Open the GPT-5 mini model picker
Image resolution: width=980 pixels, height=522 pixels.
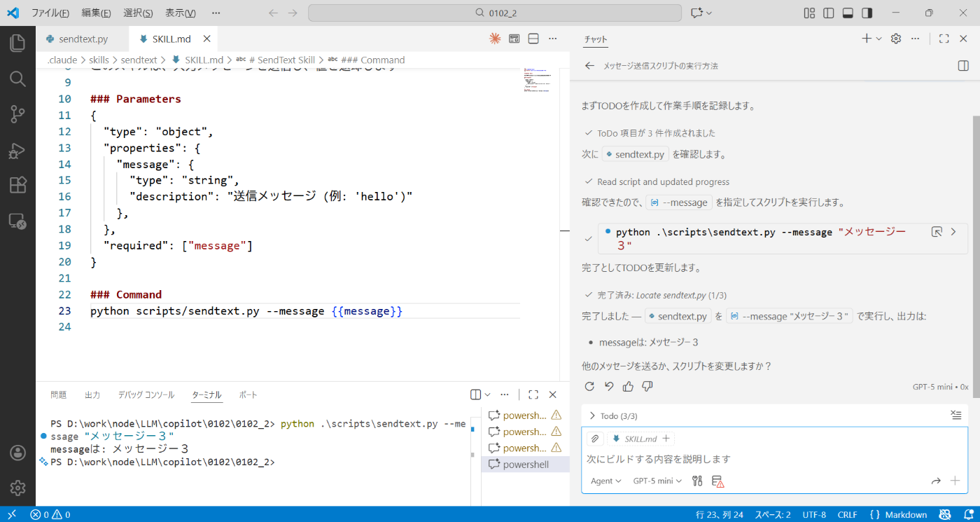657,481
